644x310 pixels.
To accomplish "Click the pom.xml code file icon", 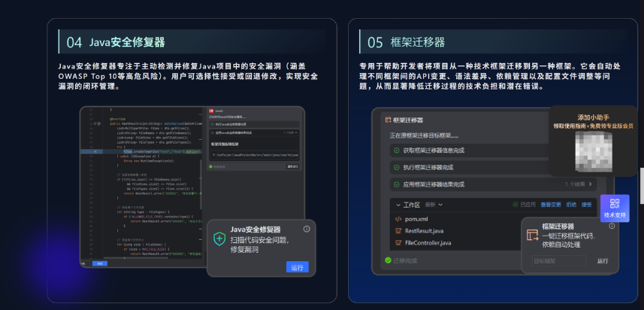I will click(x=398, y=219).
